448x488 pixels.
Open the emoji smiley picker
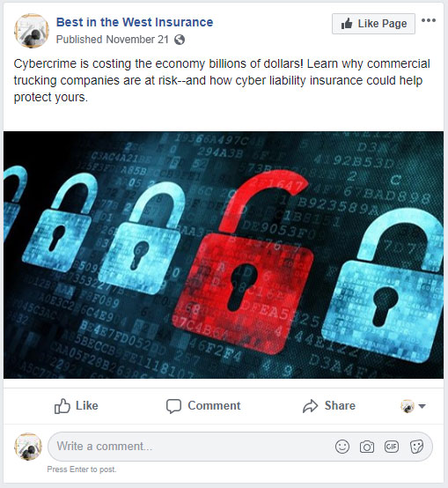click(x=342, y=447)
